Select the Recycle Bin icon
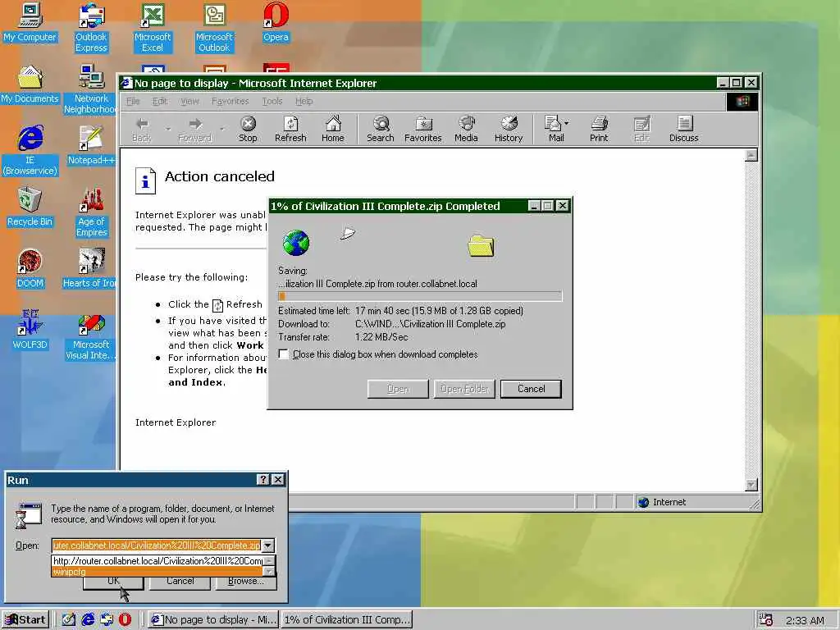 (x=30, y=207)
